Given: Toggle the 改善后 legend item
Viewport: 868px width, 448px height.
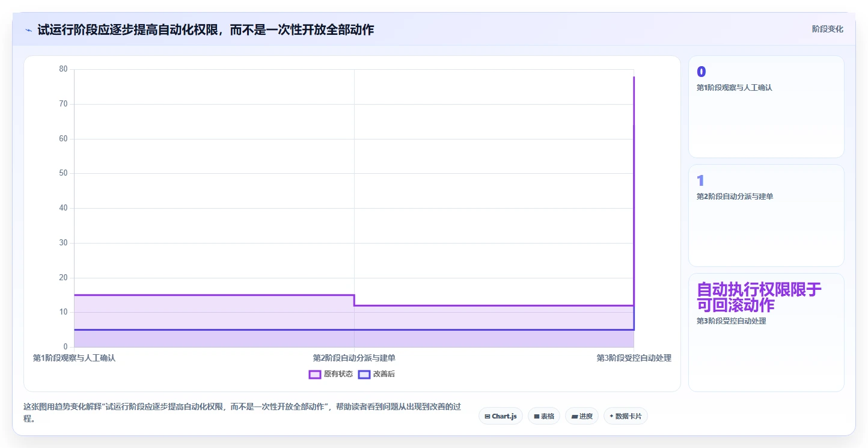Looking at the screenshot, I should tap(376, 374).
